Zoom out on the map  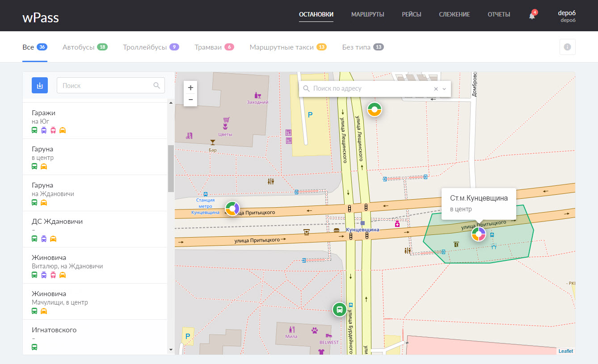click(190, 100)
